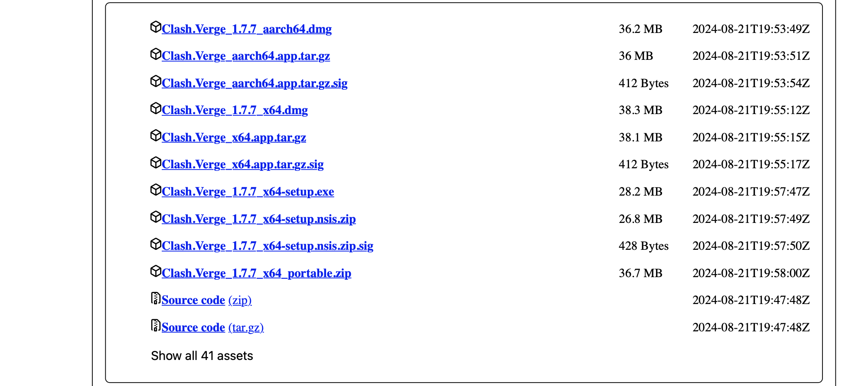868x386 pixels.
Task: Select the 428 Bytes size text
Action: pyautogui.click(x=643, y=246)
